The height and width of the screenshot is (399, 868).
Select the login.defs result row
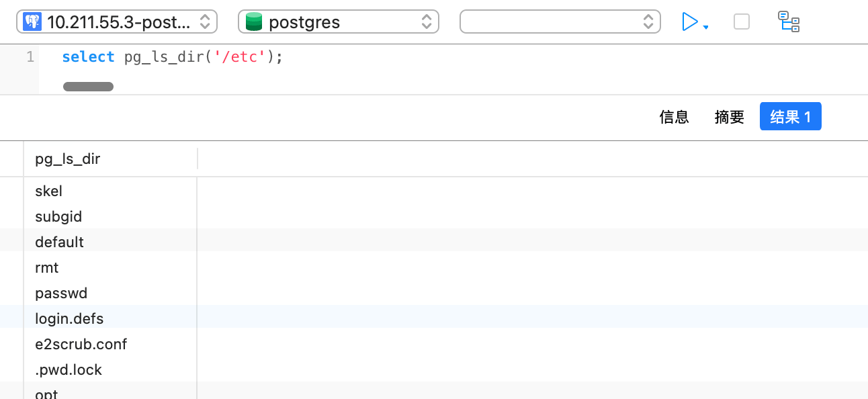(x=69, y=318)
